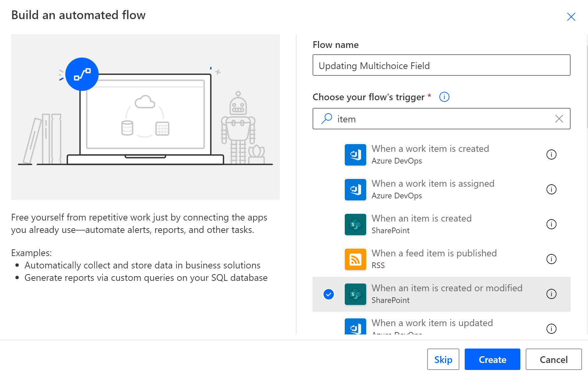Clear the "item" search with the X icon
The width and height of the screenshot is (588, 374).
[x=559, y=119]
